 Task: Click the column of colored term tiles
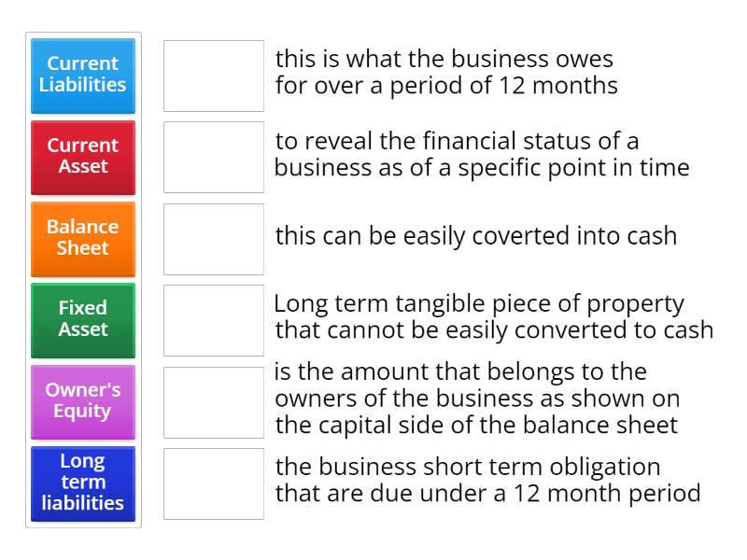pyautogui.click(x=83, y=280)
